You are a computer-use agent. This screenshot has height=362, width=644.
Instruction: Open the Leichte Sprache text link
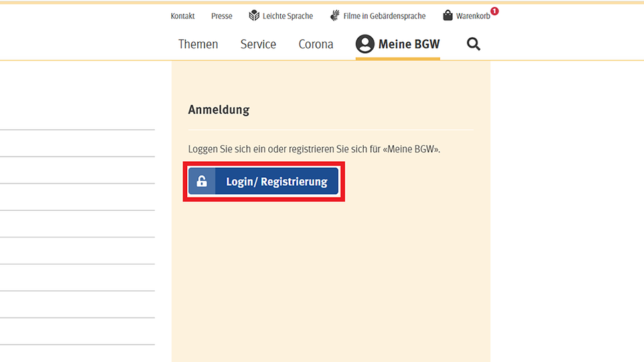[287, 16]
